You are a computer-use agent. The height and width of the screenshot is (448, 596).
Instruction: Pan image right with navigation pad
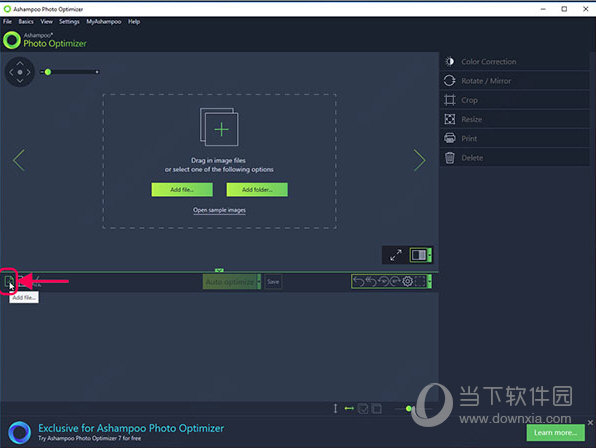coord(29,72)
